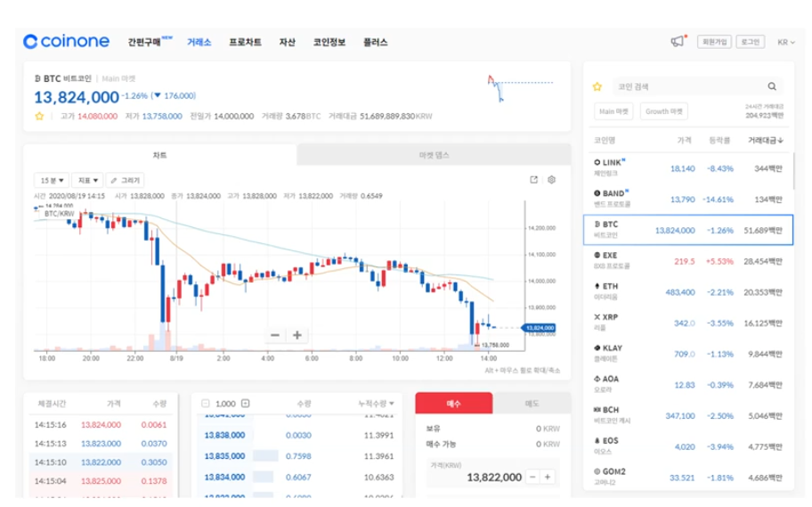This screenshot has height=507, width=812.
Task: Sort the coin list by 등락률 header
Action: [x=719, y=141]
